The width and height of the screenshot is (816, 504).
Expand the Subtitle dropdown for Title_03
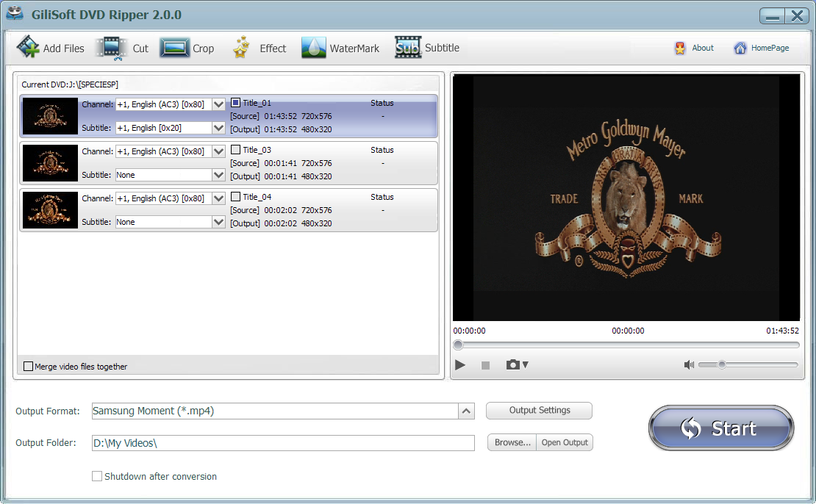[218, 174]
